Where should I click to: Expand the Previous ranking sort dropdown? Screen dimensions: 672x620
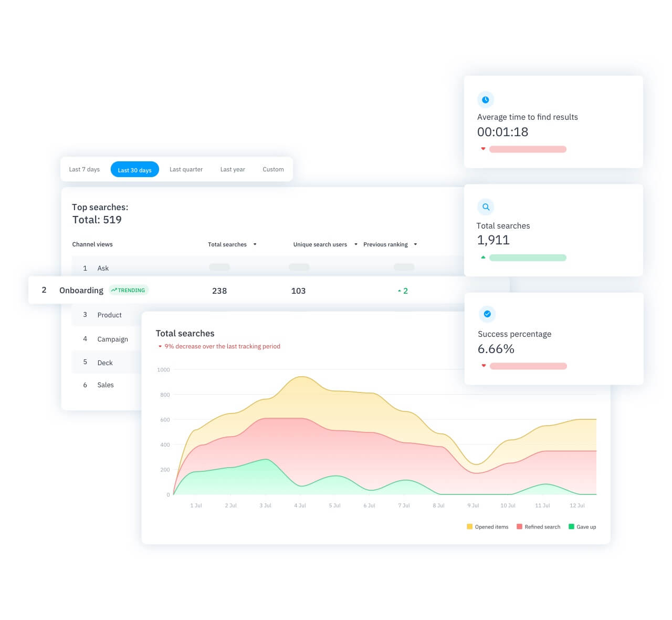[x=415, y=244]
